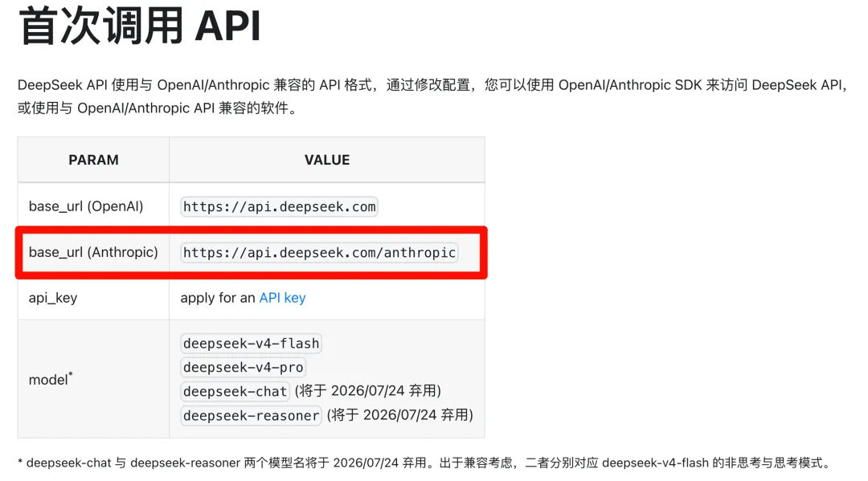868x481 pixels.
Task: Click the asterisk superscript after "model"
Action: (71, 374)
